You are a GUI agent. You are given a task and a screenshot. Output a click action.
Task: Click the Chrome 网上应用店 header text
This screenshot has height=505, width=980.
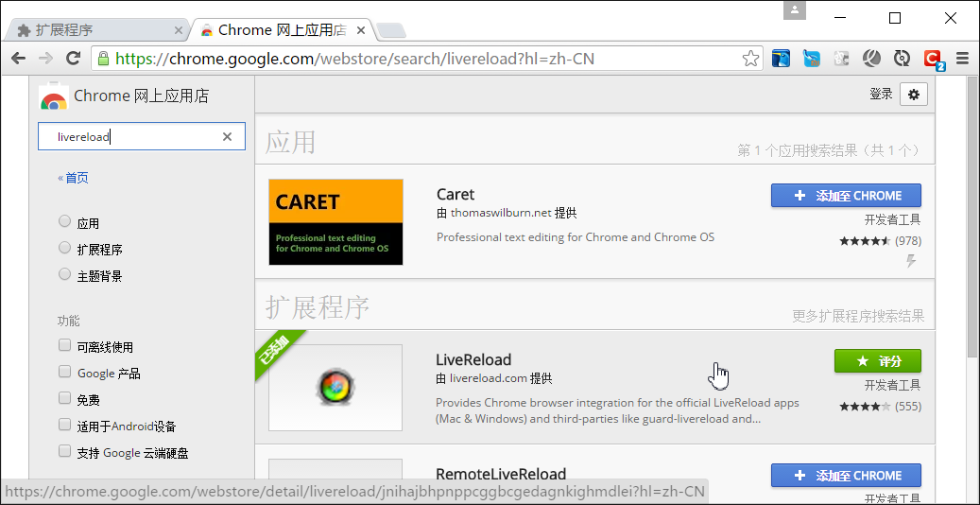pyautogui.click(x=141, y=96)
